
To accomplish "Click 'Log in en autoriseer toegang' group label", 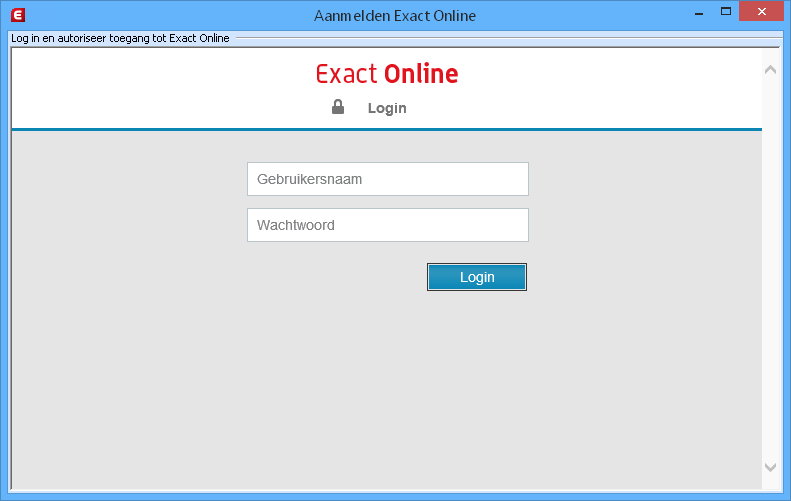I will click(120, 38).
